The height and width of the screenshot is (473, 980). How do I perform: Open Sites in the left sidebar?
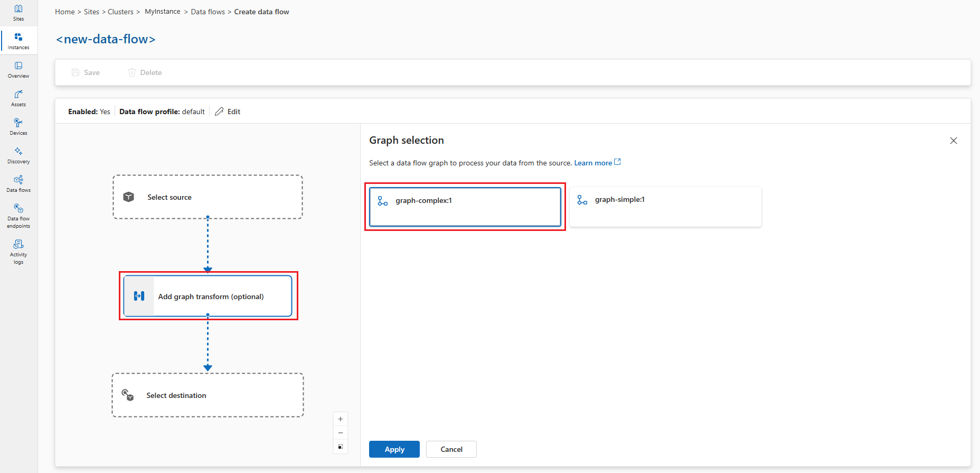18,13
